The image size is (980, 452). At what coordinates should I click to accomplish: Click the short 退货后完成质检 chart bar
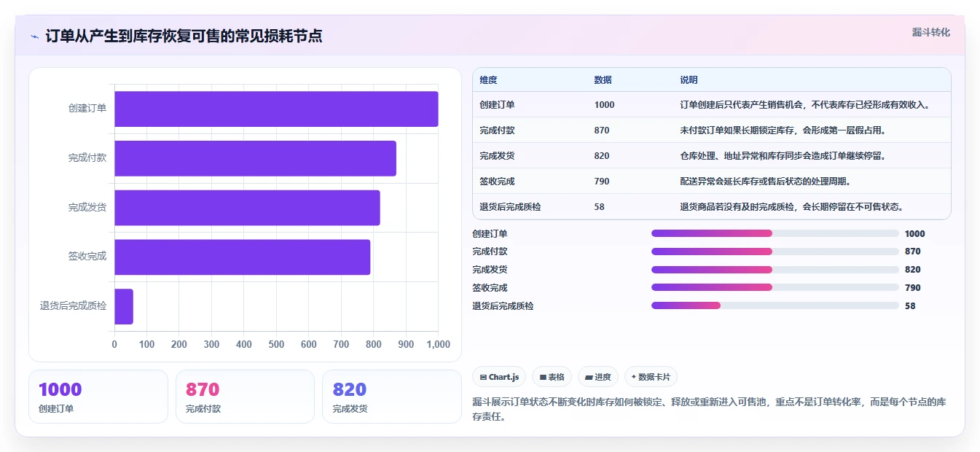pyautogui.click(x=124, y=306)
